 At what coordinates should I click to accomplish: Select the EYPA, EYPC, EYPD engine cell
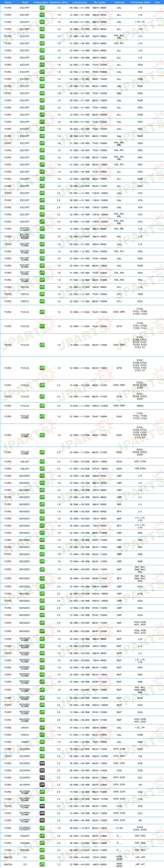click(140, 828)
